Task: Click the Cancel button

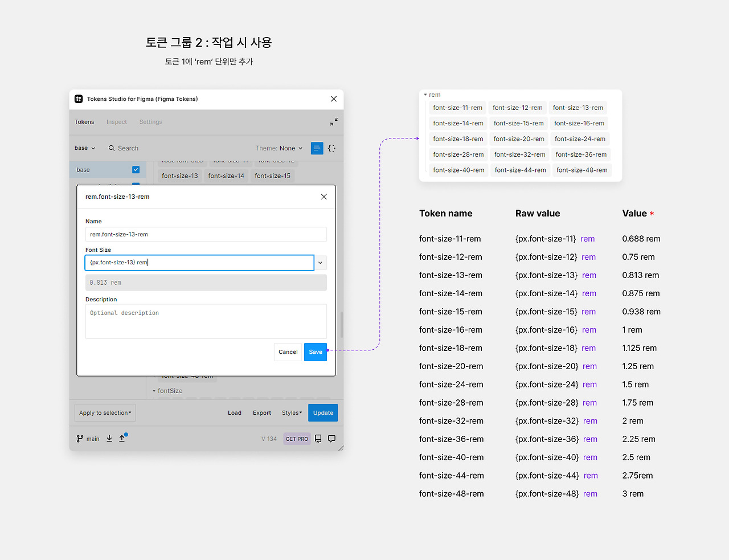Action: [288, 352]
